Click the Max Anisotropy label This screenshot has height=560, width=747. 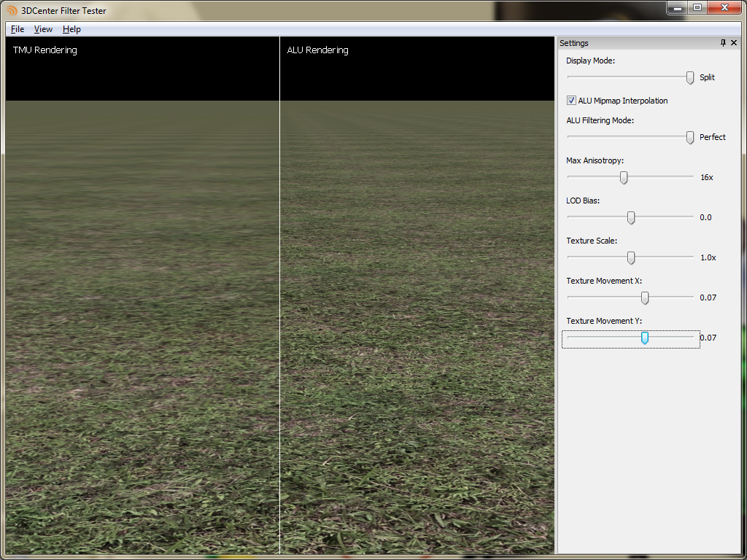595,160
